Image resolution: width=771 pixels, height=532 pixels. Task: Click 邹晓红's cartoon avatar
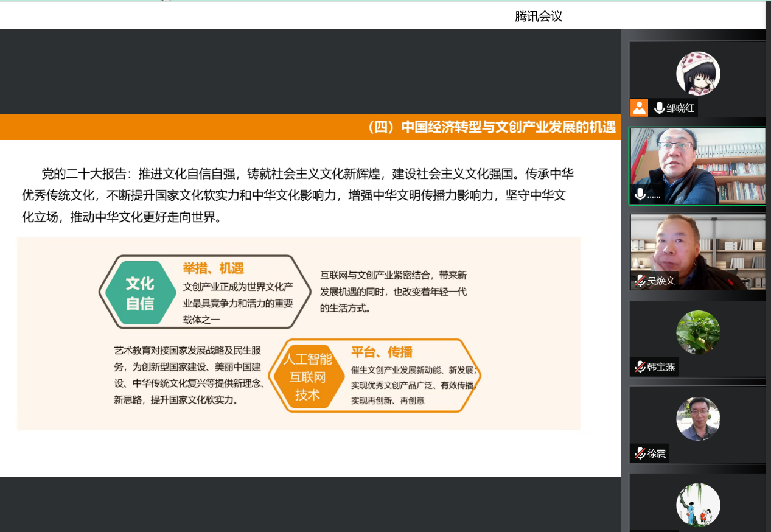click(x=698, y=74)
